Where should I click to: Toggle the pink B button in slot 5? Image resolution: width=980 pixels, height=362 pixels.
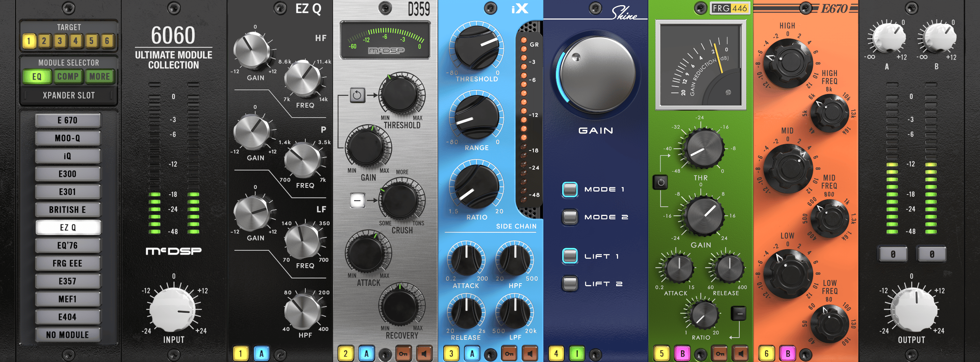point(682,353)
